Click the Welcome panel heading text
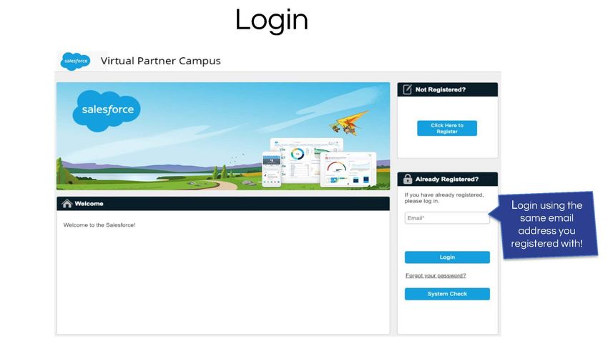This screenshot has width=608, height=364. coord(89,204)
